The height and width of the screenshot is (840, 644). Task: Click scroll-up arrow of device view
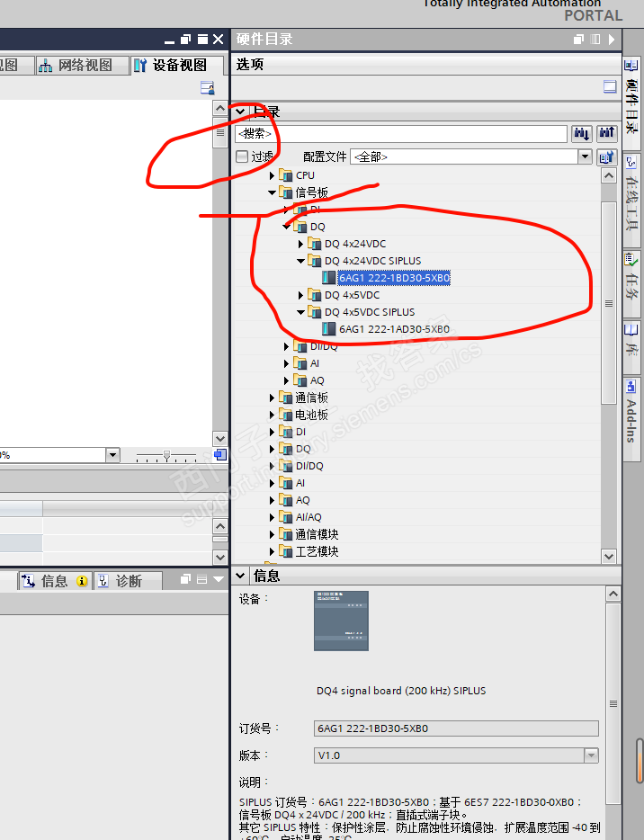(220, 108)
